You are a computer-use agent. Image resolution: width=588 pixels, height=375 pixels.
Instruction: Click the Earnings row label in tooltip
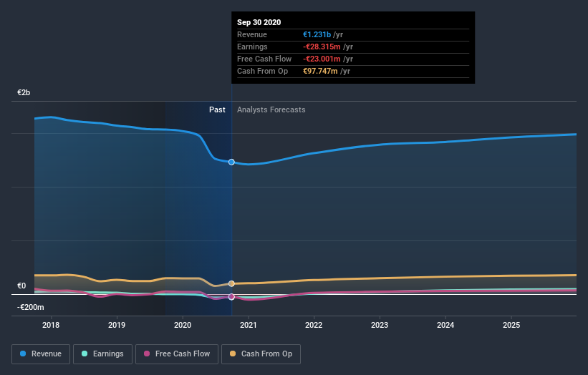click(x=252, y=47)
